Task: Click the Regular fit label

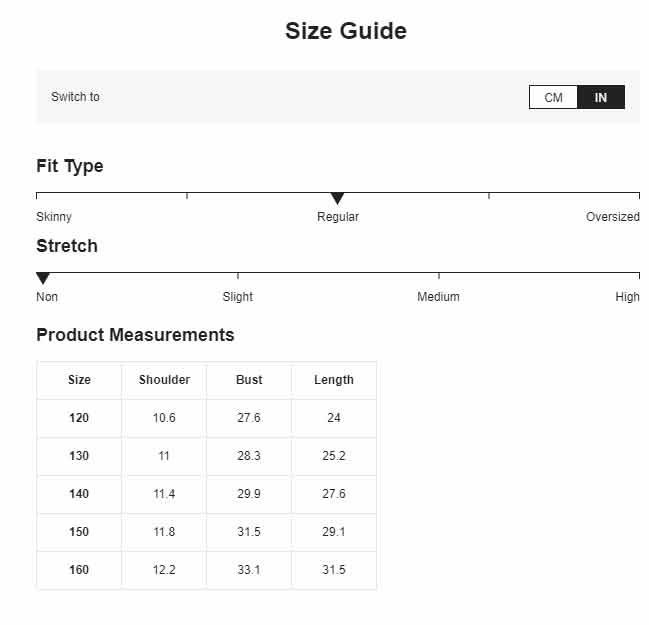Action: 338,217
